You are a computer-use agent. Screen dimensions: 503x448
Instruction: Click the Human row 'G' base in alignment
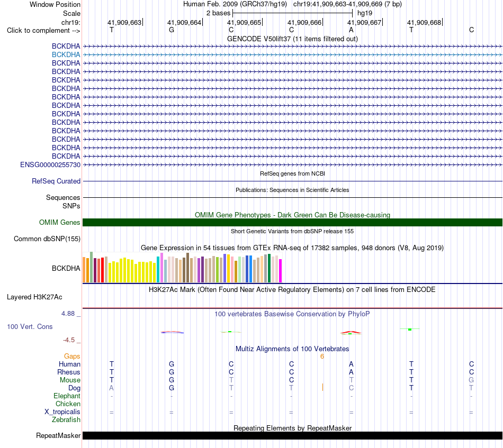coord(172,364)
